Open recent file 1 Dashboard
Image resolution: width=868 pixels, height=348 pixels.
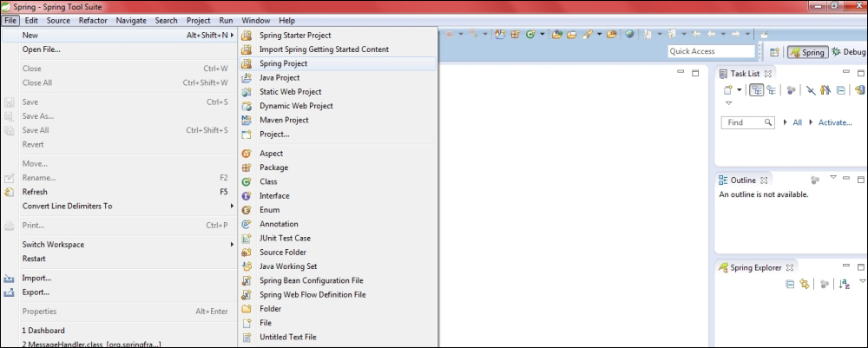[119, 331]
